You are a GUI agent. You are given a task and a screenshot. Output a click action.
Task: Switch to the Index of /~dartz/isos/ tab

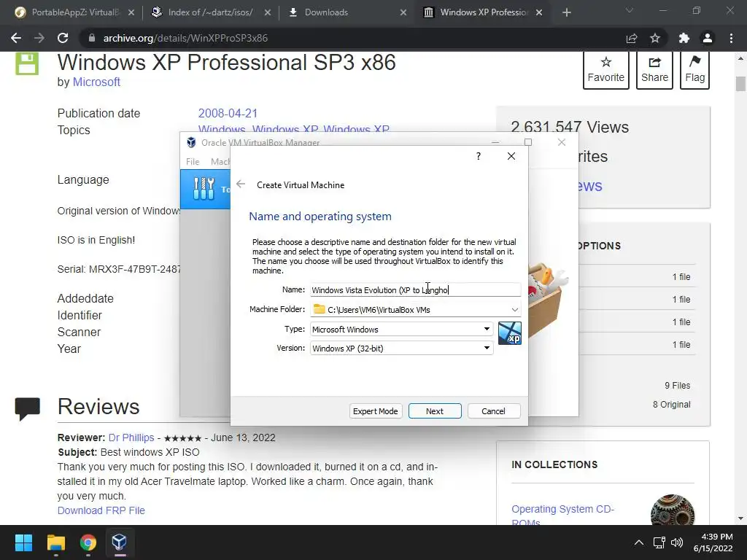click(210, 12)
